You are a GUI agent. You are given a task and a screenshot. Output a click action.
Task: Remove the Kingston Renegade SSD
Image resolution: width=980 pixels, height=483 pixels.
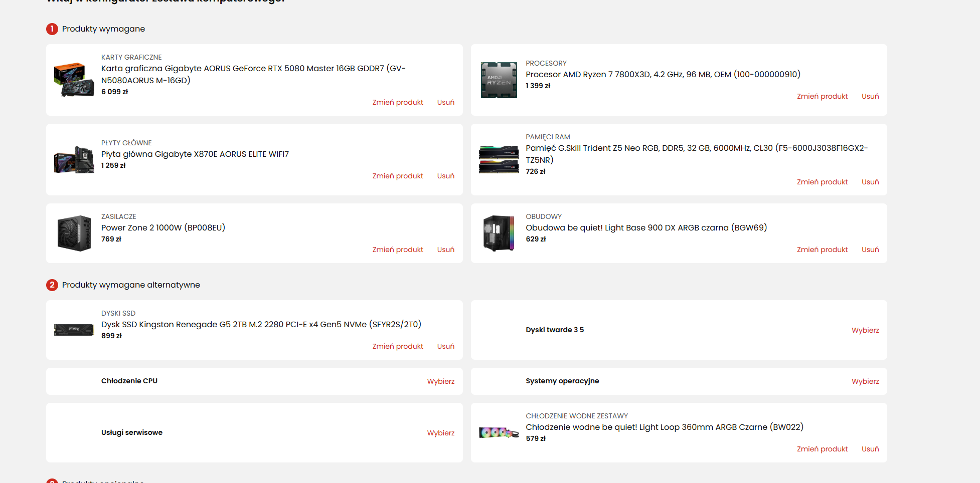445,346
